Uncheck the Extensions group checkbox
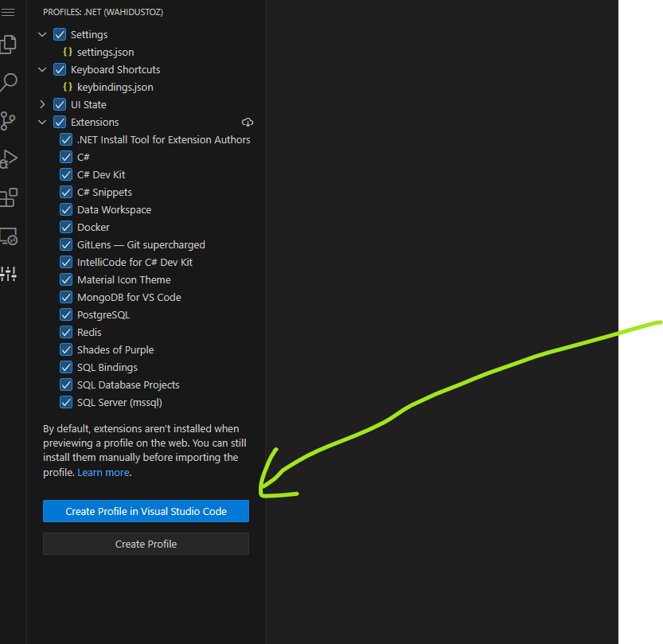The image size is (663, 644). click(60, 123)
